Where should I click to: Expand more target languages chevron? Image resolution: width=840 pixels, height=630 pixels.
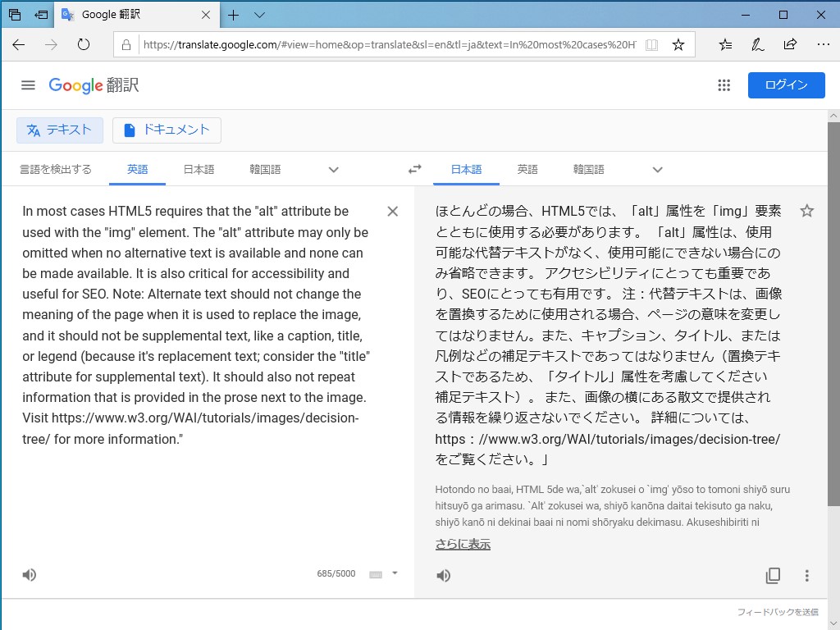[657, 169]
